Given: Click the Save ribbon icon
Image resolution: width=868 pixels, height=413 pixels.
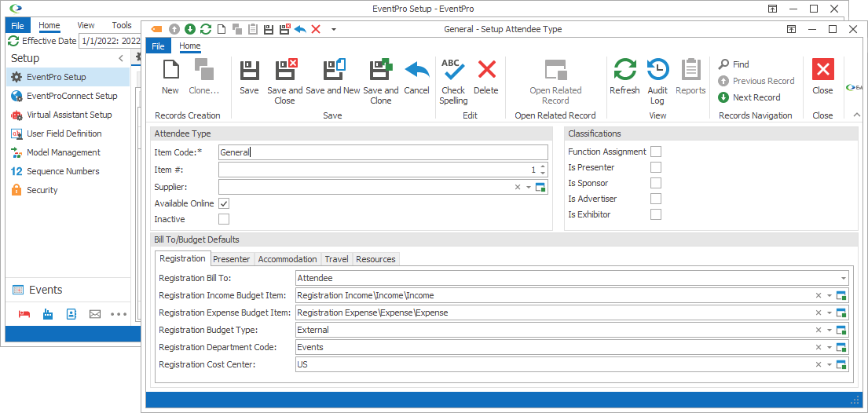Looking at the screenshot, I should point(249,71).
